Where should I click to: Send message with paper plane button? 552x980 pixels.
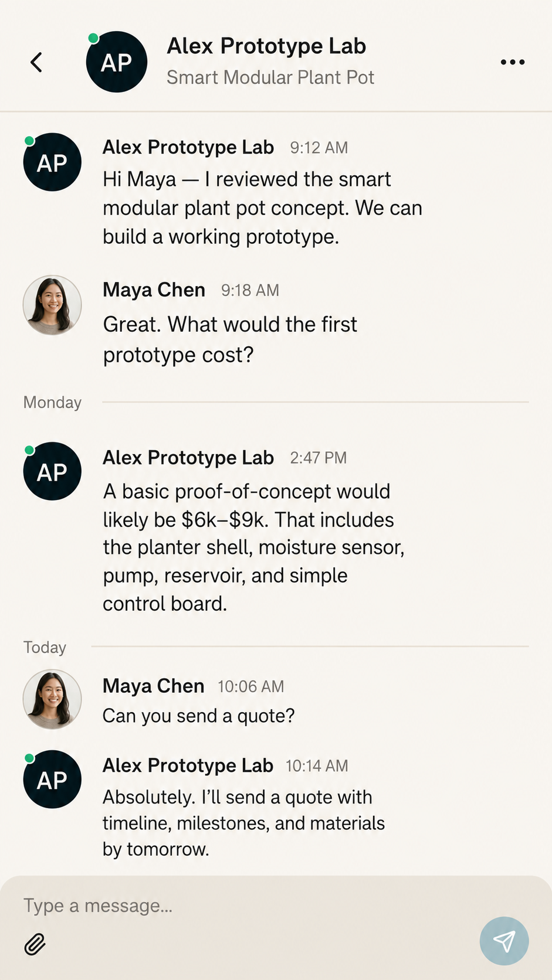[504, 941]
